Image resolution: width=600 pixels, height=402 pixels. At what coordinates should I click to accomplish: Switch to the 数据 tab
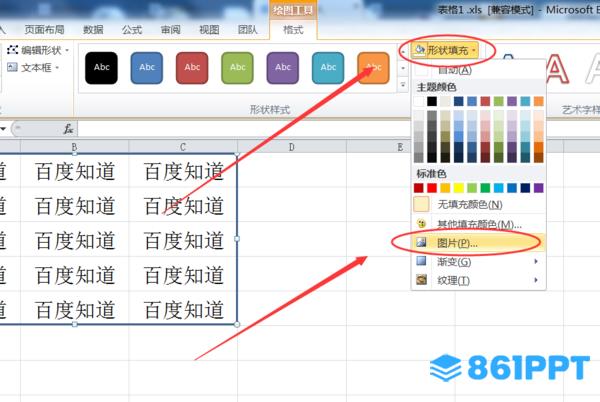click(x=93, y=29)
